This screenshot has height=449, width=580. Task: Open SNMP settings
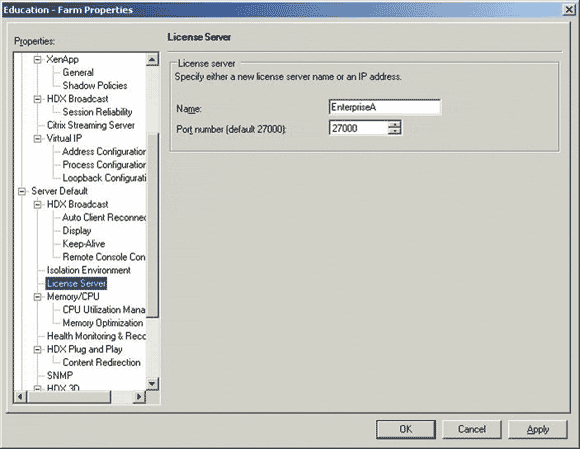60,376
